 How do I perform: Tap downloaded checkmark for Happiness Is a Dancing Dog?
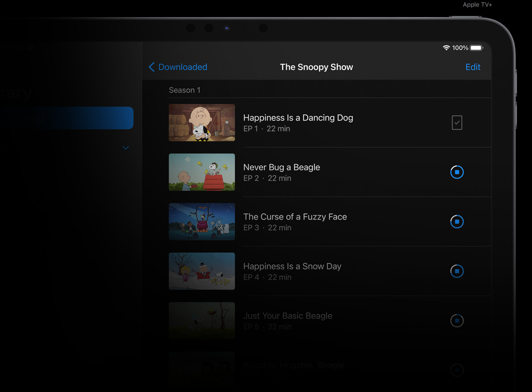tap(457, 123)
